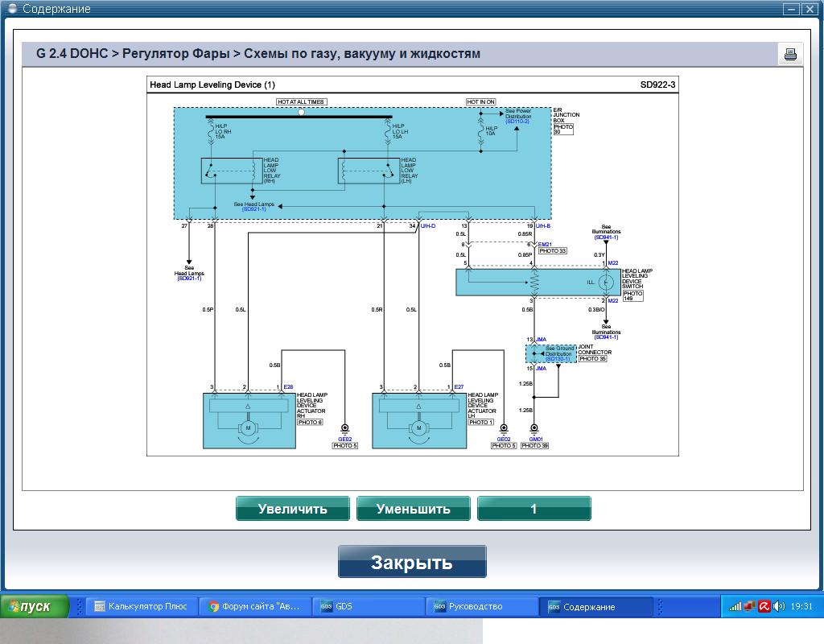Click the printer icon to print the diagram
The height and width of the screenshot is (644, 824).
pyautogui.click(x=790, y=54)
